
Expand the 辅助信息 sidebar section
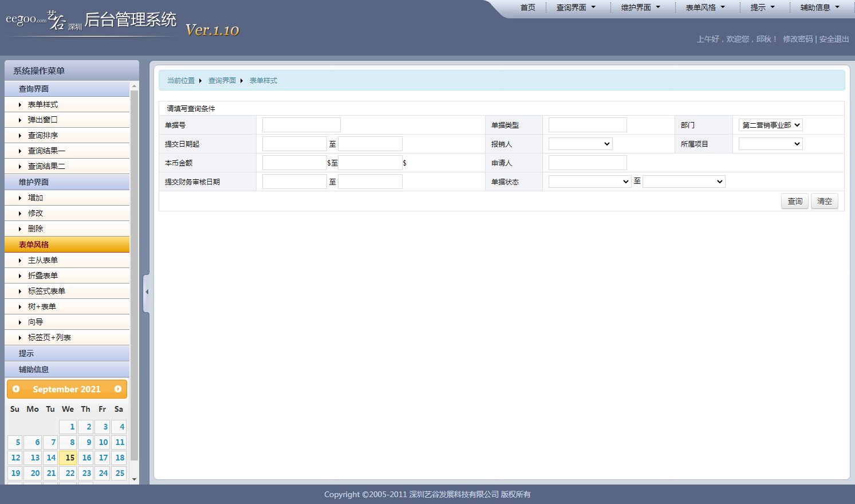coord(34,369)
